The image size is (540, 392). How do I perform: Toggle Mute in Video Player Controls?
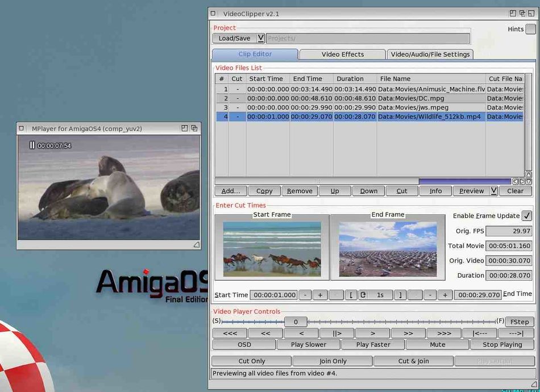click(x=437, y=344)
